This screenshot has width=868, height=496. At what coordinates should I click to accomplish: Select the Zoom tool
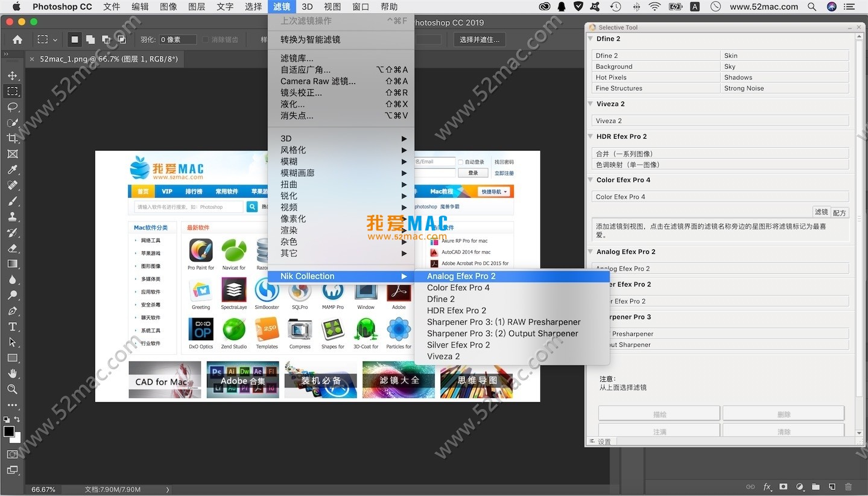[12, 389]
